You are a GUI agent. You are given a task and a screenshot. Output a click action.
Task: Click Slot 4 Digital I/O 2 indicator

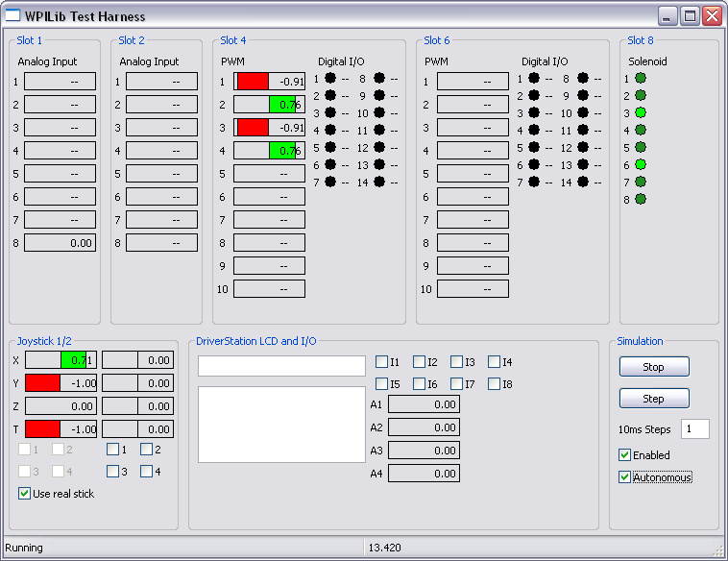tap(330, 95)
